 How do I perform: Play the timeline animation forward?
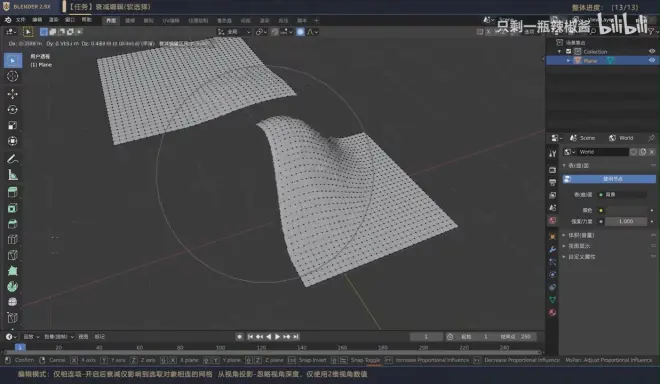tap(277, 336)
